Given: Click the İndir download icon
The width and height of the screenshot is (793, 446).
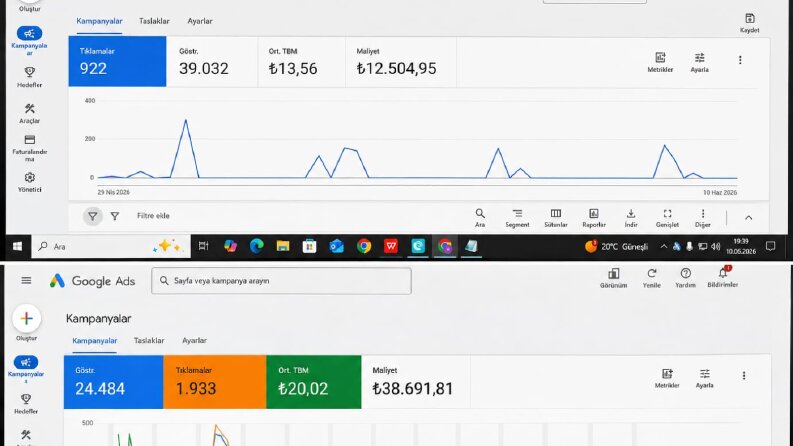Looking at the screenshot, I should pyautogui.click(x=631, y=217).
